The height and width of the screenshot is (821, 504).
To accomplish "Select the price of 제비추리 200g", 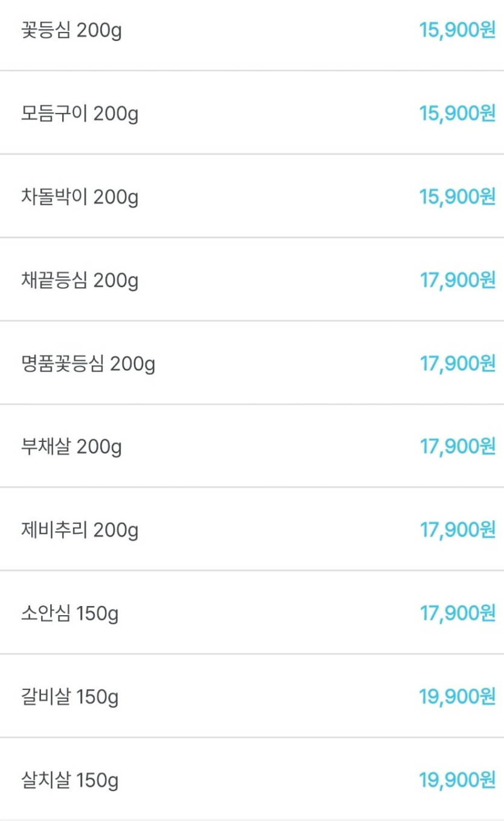I will click(458, 530).
